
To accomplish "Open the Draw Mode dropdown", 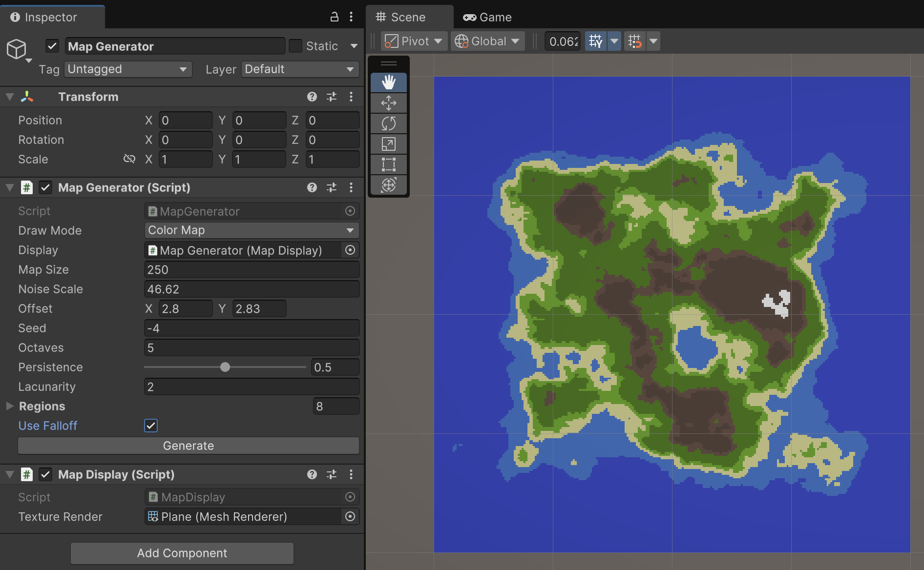I will pyautogui.click(x=252, y=230).
